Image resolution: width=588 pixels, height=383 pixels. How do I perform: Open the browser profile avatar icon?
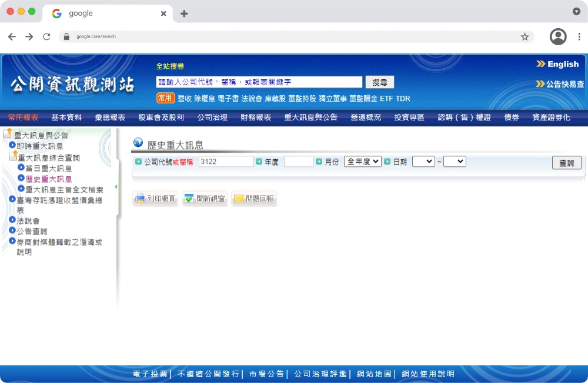557,36
